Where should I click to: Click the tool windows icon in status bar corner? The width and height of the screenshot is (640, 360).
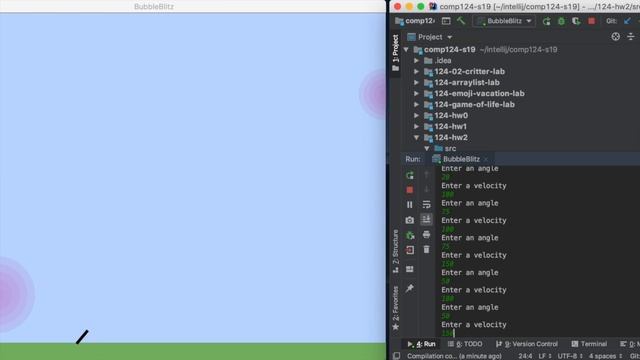396,356
